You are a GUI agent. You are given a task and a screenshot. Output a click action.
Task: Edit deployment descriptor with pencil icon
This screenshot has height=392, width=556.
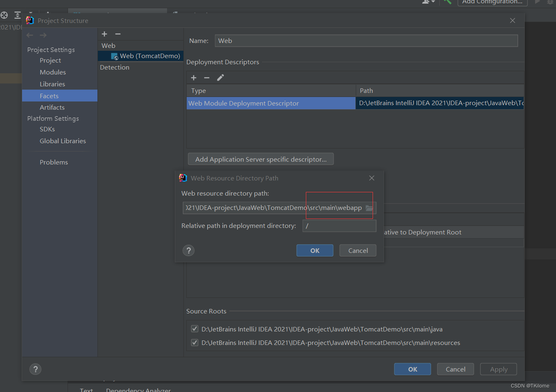click(220, 78)
